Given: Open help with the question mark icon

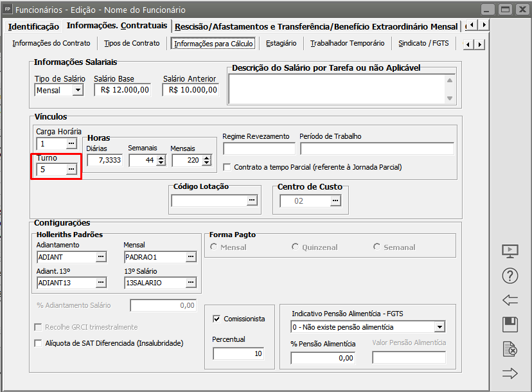Looking at the screenshot, I should click(510, 276).
